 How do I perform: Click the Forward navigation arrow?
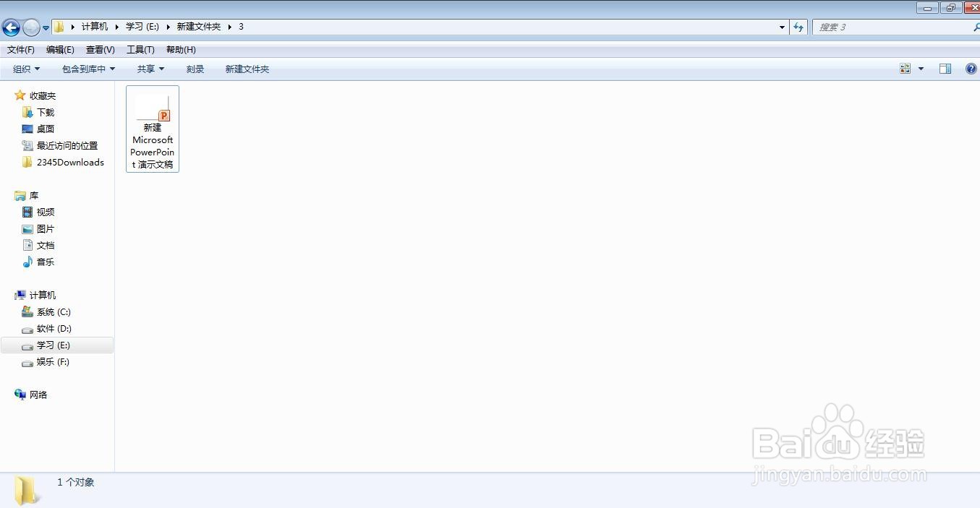pyautogui.click(x=31, y=27)
